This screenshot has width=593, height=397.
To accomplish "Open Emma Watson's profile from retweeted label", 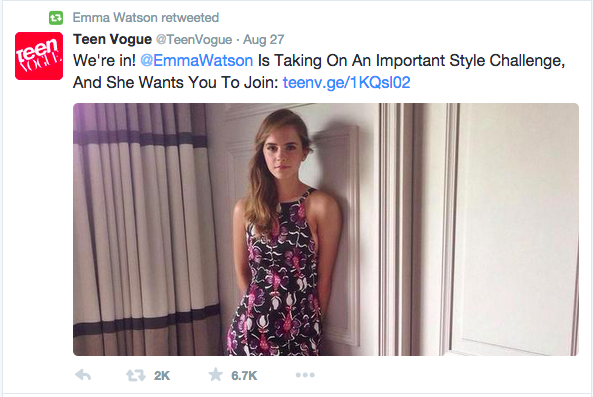I will (x=115, y=17).
